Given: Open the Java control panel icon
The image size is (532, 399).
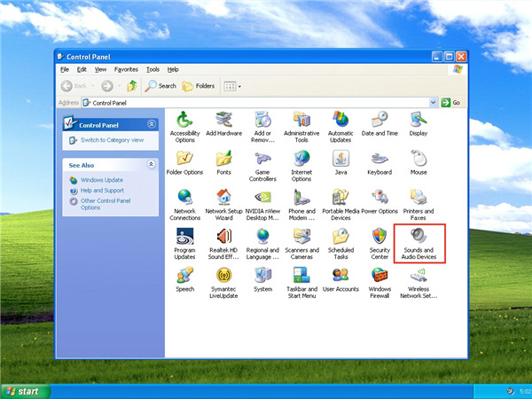Looking at the screenshot, I should [340, 160].
